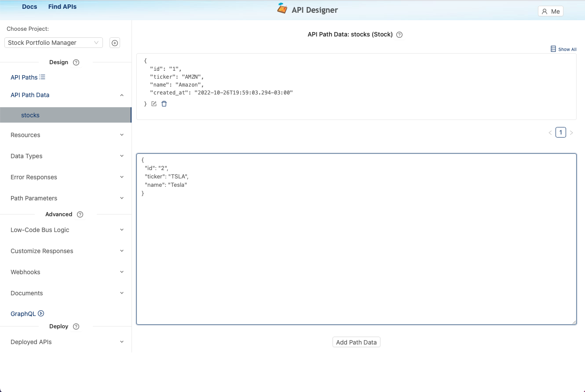Click the Me account button

pos(550,11)
